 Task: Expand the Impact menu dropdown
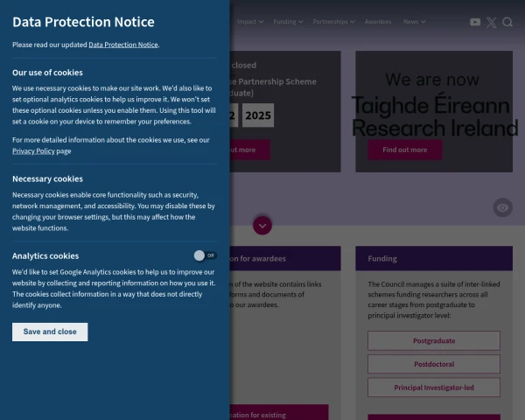click(x=249, y=22)
